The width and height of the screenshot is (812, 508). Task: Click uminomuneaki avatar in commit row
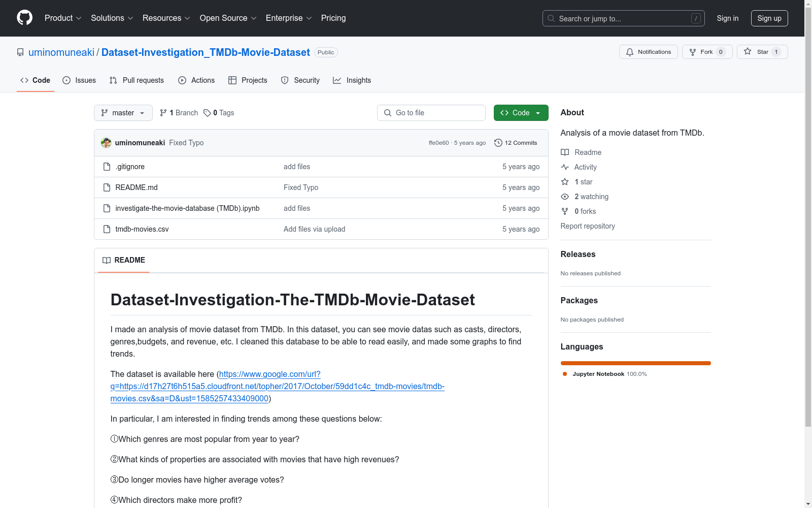point(106,143)
